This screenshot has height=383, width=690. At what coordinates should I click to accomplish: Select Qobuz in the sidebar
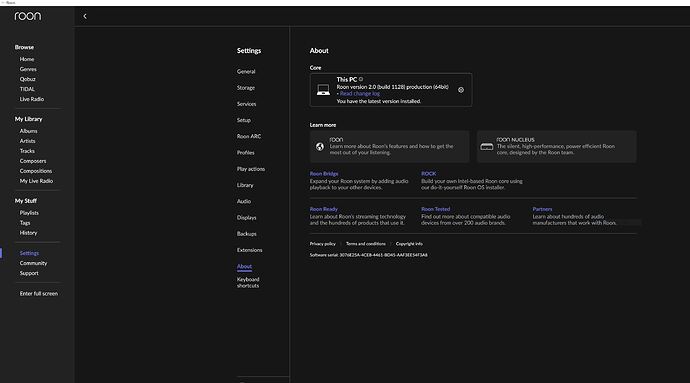(x=27, y=79)
